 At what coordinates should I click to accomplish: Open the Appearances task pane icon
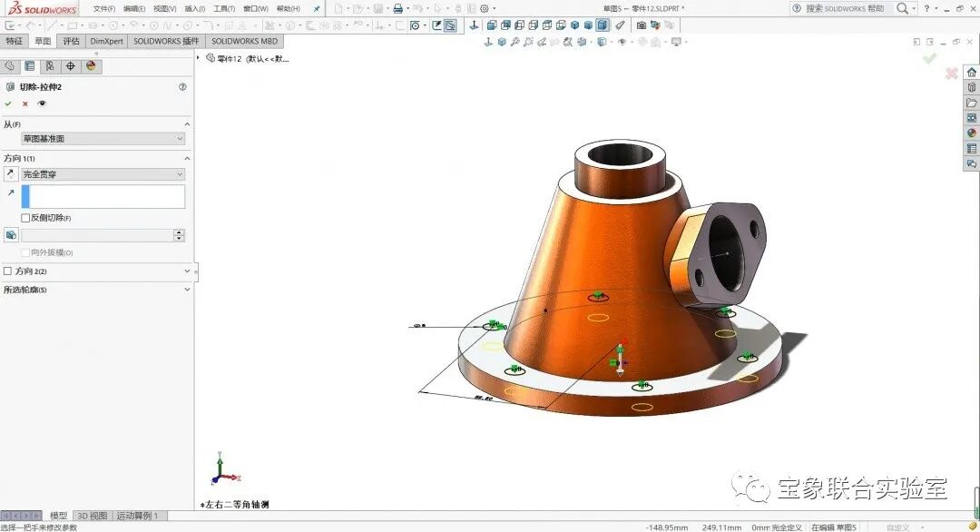tap(971, 133)
